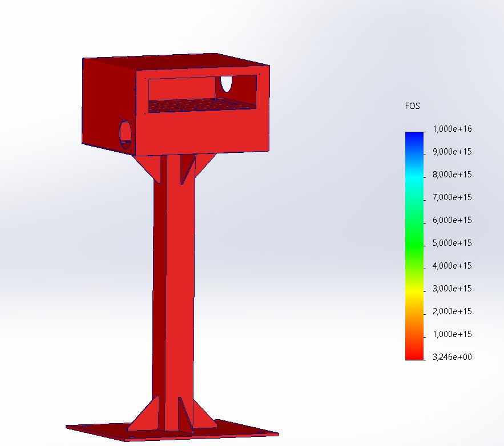Select the top face of the box
The image size is (504, 446).
(x=171, y=62)
